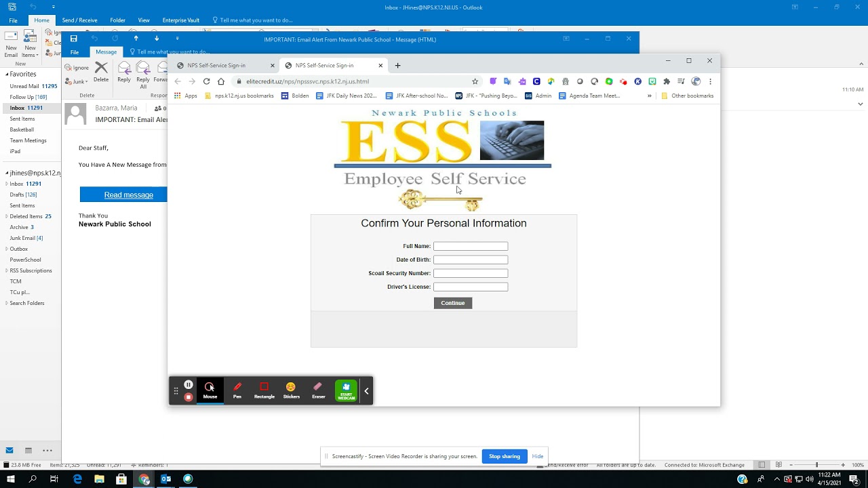This screenshot has width=868, height=488.
Task: Click Stop sharing button
Action: coord(505,456)
